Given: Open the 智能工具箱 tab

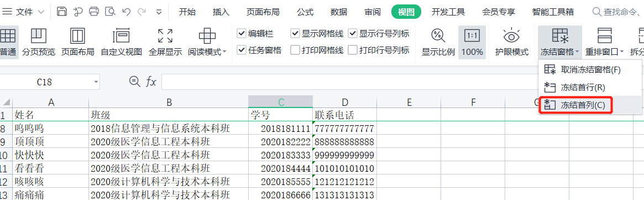Looking at the screenshot, I should pyautogui.click(x=552, y=12).
